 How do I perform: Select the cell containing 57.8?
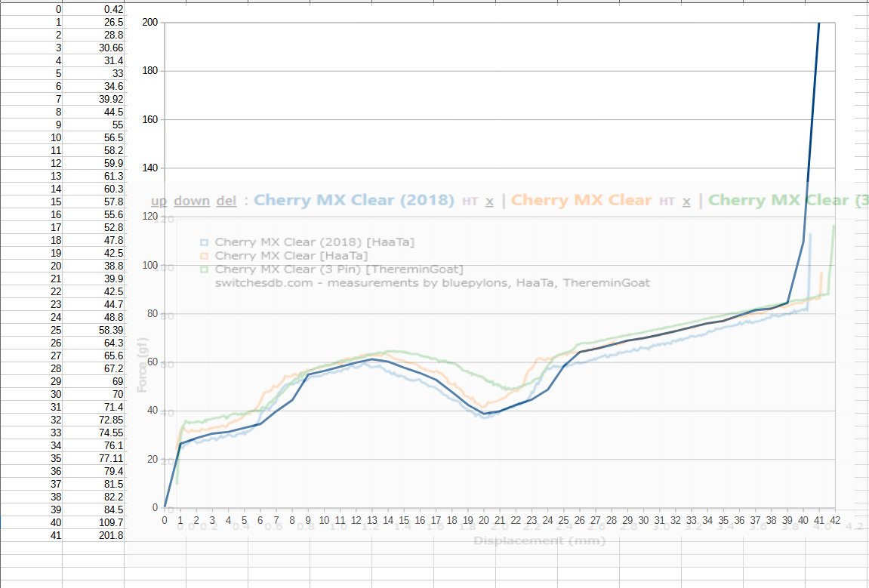(94, 202)
